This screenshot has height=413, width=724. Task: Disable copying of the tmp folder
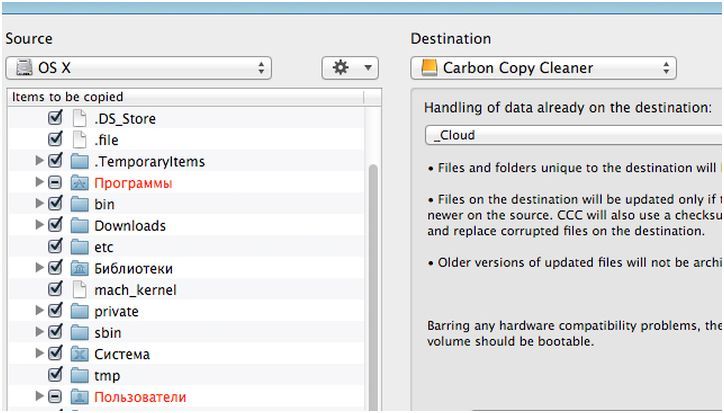click(x=56, y=376)
